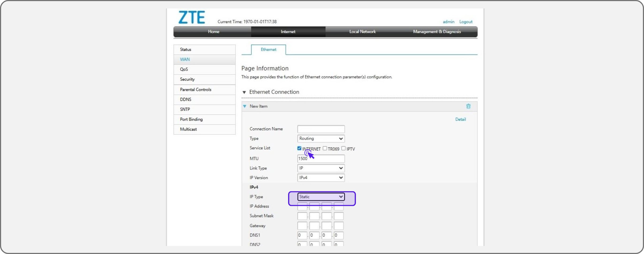Collapse the New Item panel
The width and height of the screenshot is (644, 254).
point(244,106)
